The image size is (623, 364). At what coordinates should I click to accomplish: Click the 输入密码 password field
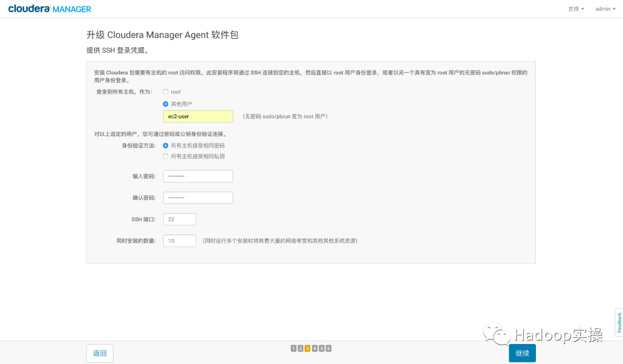[x=198, y=176]
